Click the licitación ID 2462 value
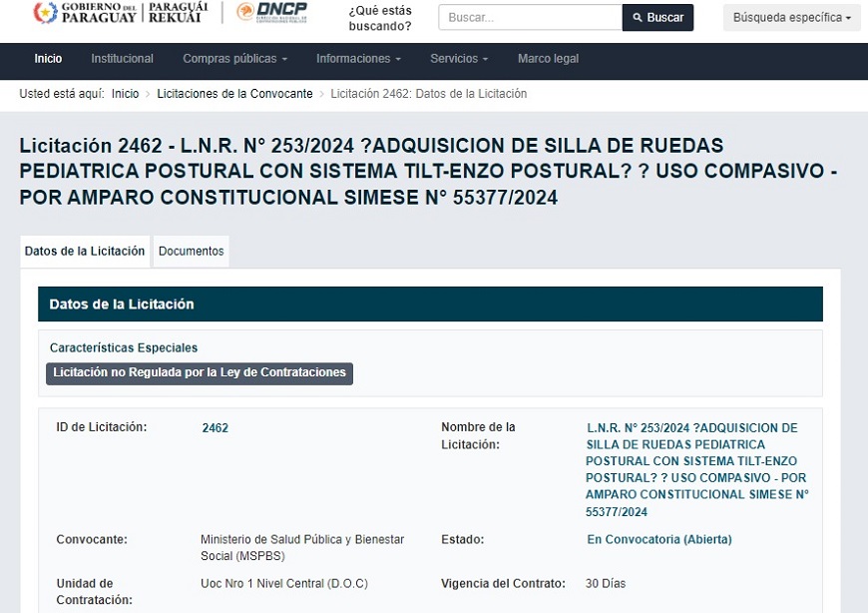This screenshot has width=868, height=613. point(215,428)
